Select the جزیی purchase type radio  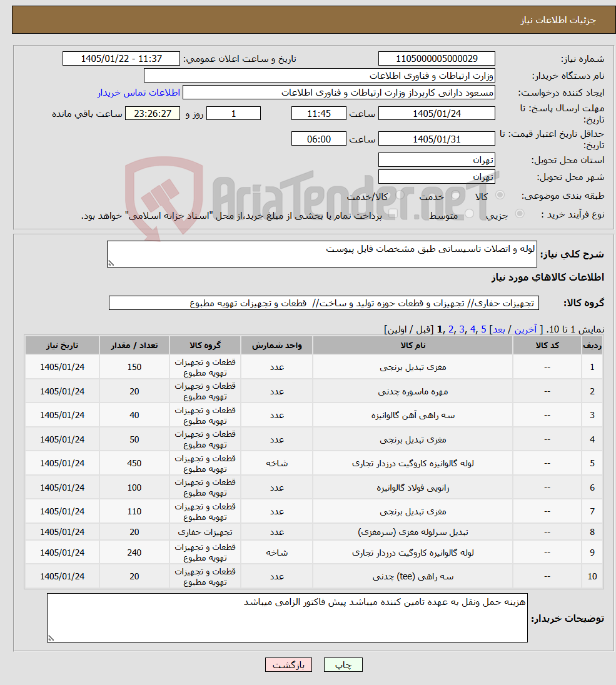520,214
